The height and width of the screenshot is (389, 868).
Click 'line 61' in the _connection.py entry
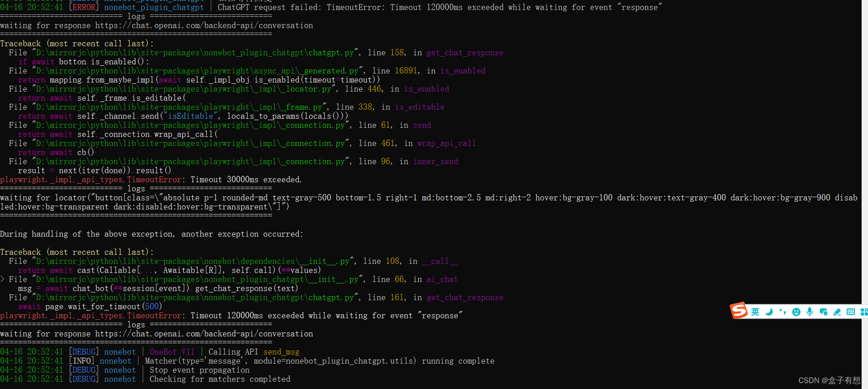click(374, 125)
